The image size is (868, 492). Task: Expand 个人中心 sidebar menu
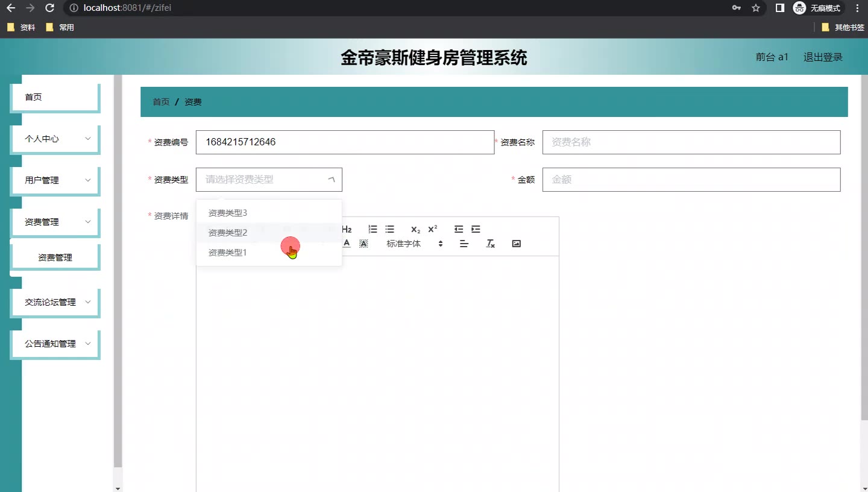click(55, 139)
